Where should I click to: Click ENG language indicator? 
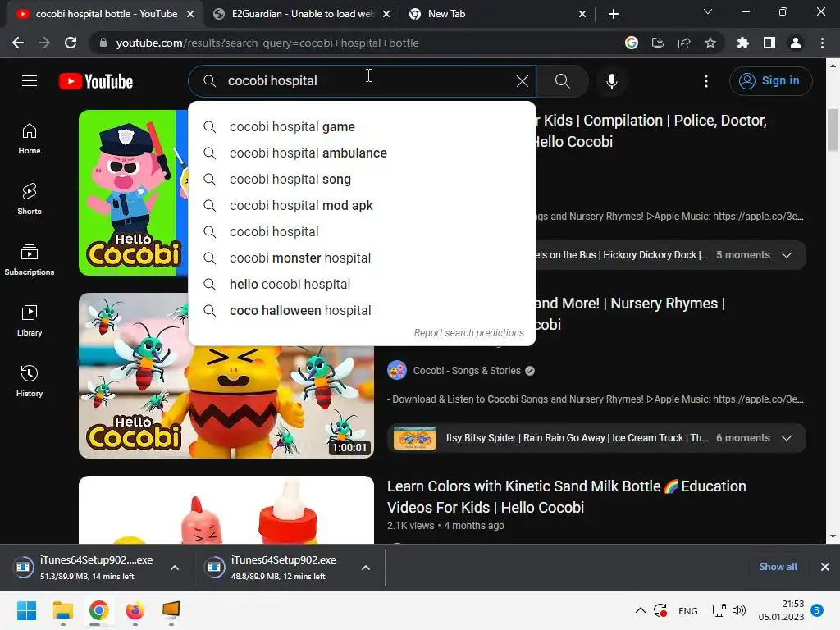688,611
